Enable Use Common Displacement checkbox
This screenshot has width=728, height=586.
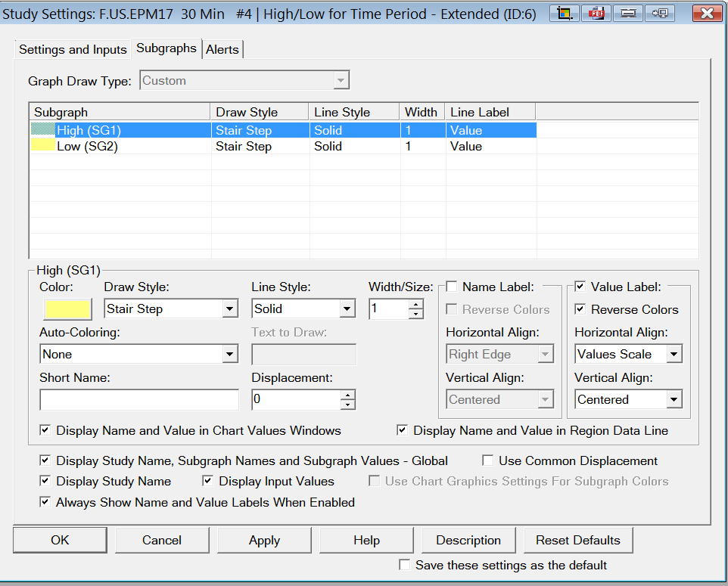click(x=487, y=460)
